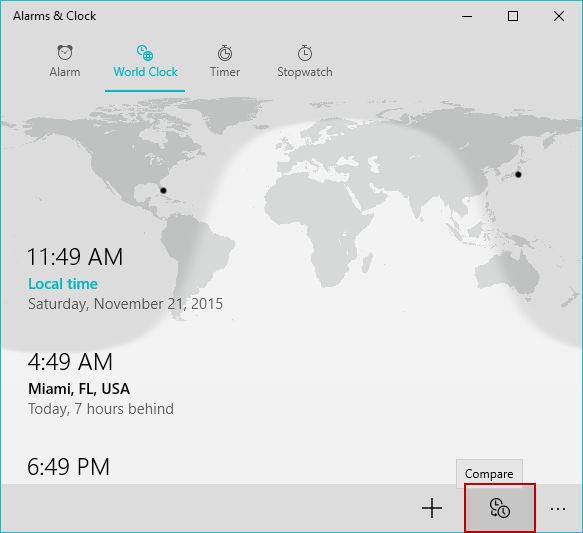Select the World Clock tab label

(x=145, y=72)
